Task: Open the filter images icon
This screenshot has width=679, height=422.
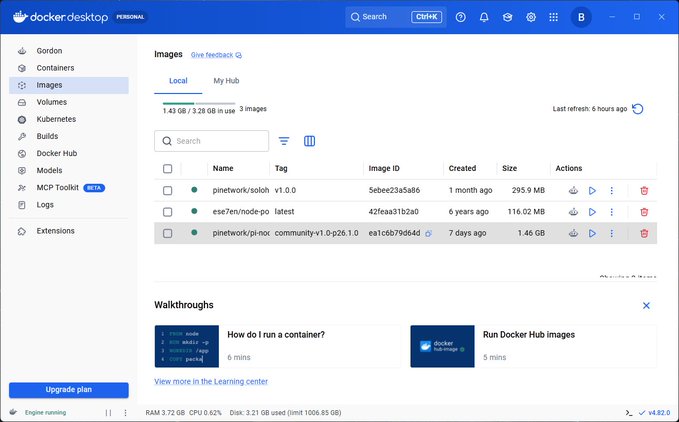Action: click(x=284, y=141)
